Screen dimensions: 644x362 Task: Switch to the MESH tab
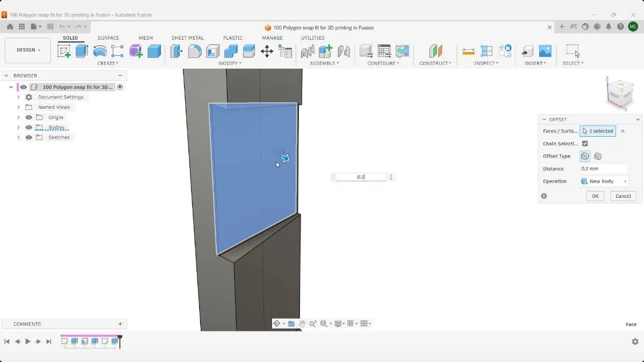(x=146, y=38)
